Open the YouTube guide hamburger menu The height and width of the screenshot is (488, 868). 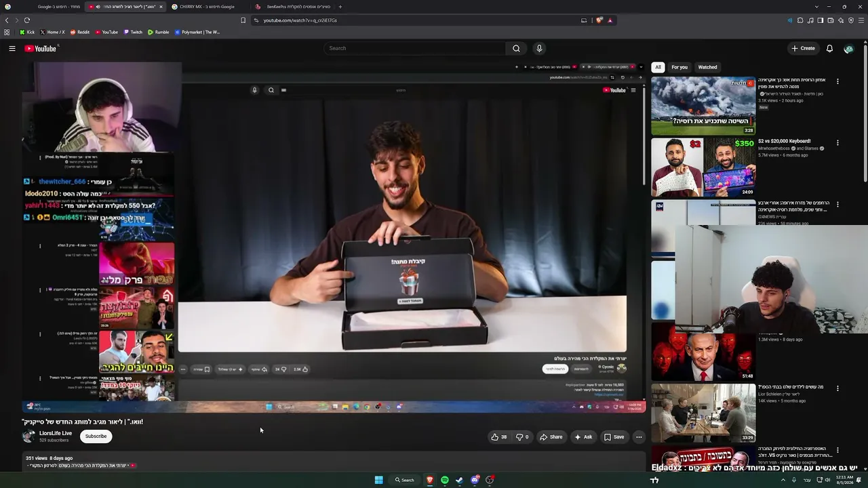(x=12, y=48)
